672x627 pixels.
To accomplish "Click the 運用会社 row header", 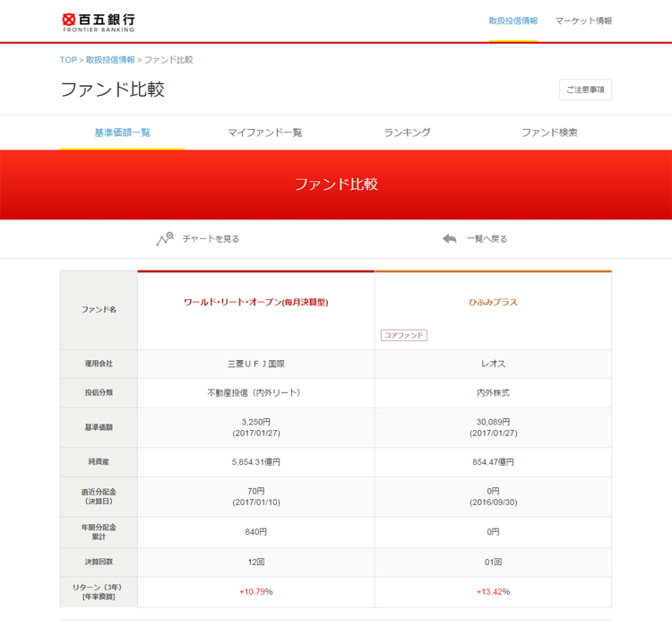I will coord(99,364).
